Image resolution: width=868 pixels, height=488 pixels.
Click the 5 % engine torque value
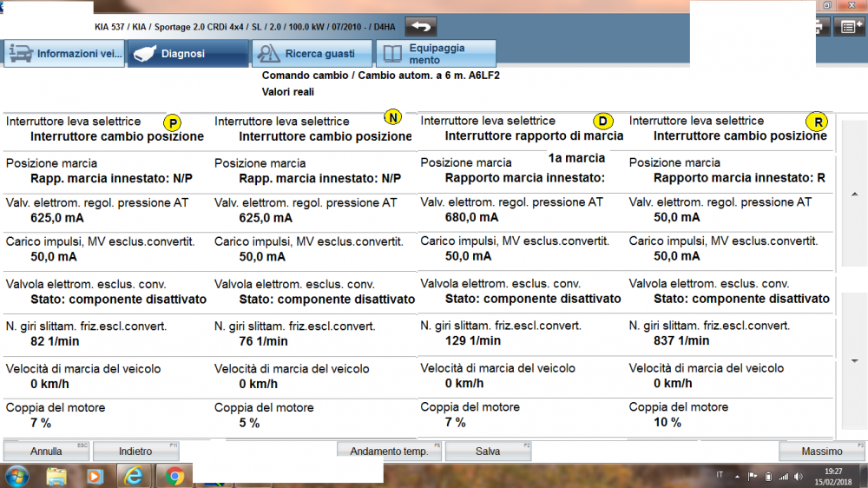click(249, 423)
